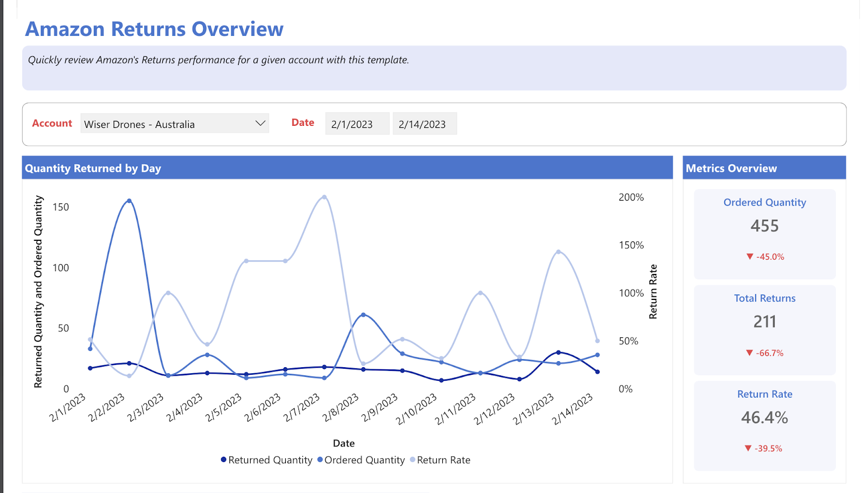Click the red down triangle beside -66.7%
The height and width of the screenshot is (493, 868).
click(750, 353)
